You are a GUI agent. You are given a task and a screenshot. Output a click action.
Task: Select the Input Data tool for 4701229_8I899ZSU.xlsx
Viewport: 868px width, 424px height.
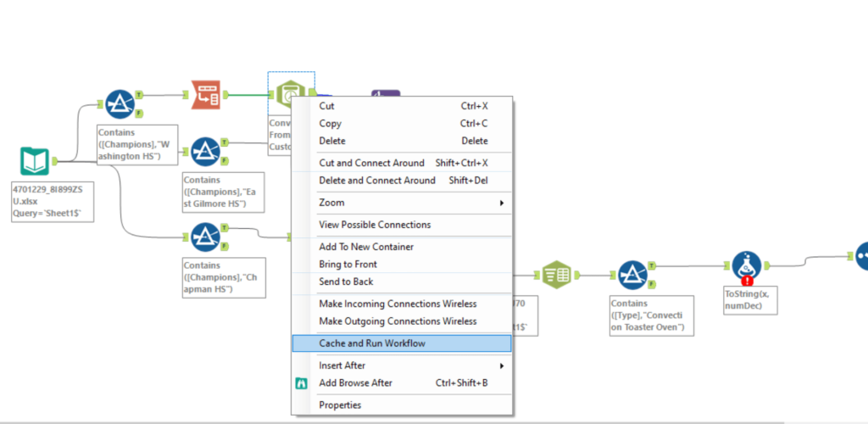[35, 160]
